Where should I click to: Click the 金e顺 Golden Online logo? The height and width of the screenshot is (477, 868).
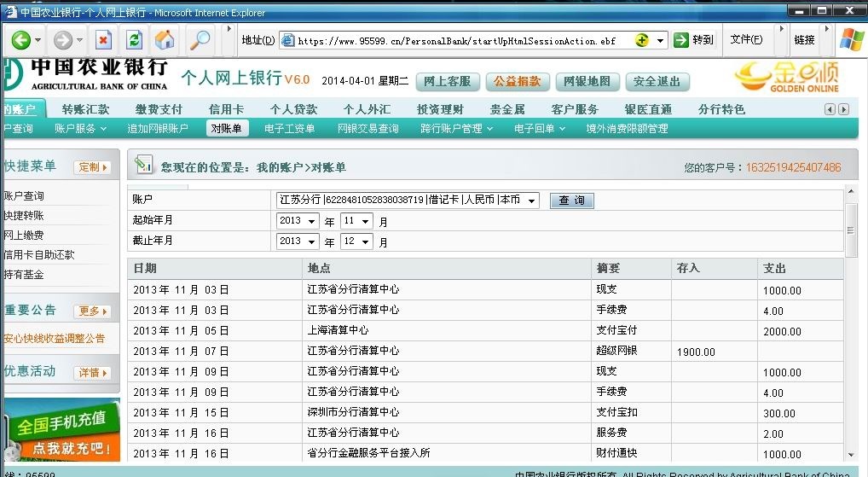pos(786,77)
